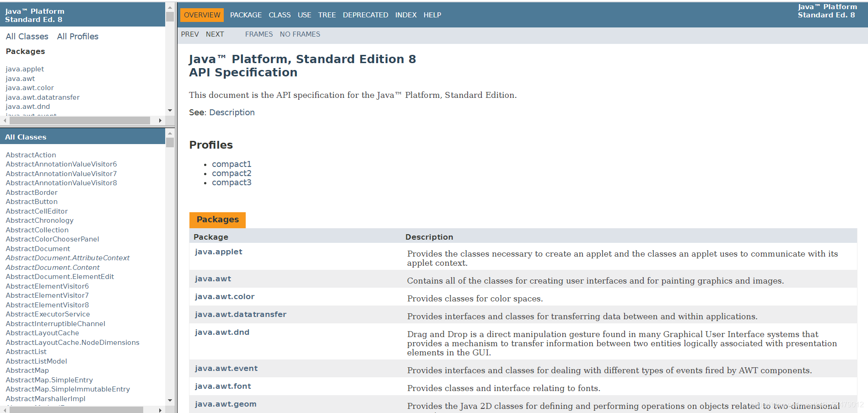This screenshot has width=868, height=413.
Task: Open java.awt.event in the packages table
Action: (226, 368)
